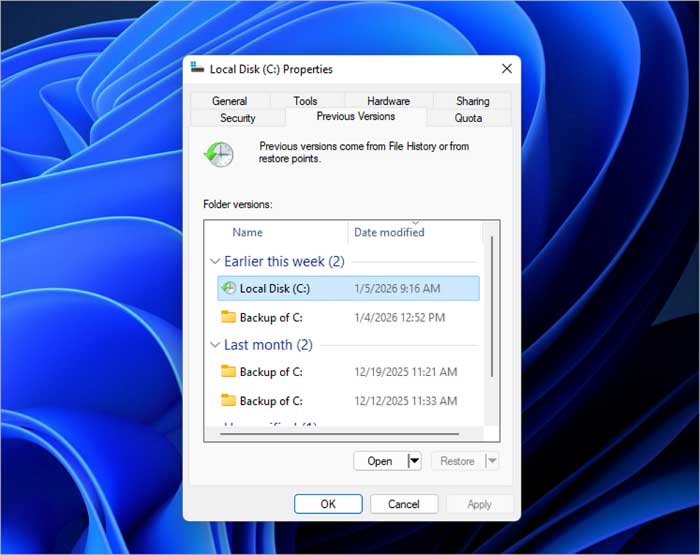Switch to the Hardware tab
Screen dimensions: 700x555
(388, 101)
